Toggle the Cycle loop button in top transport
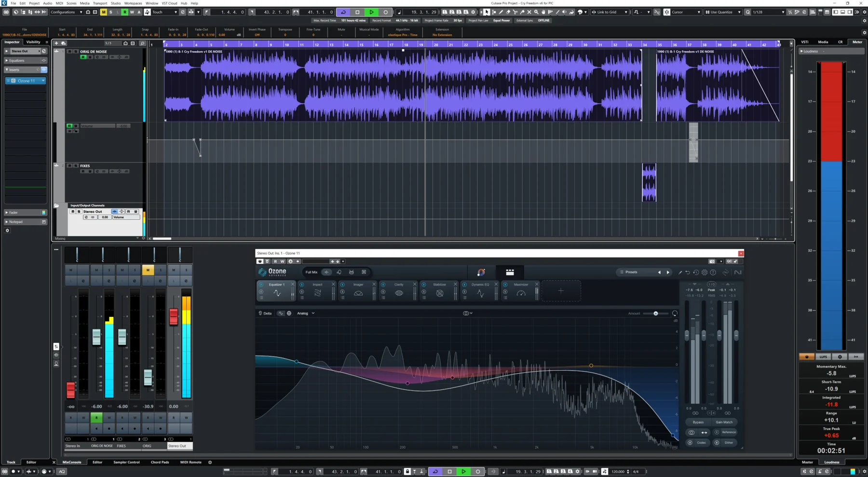This screenshot has height=477, width=868. click(x=343, y=12)
